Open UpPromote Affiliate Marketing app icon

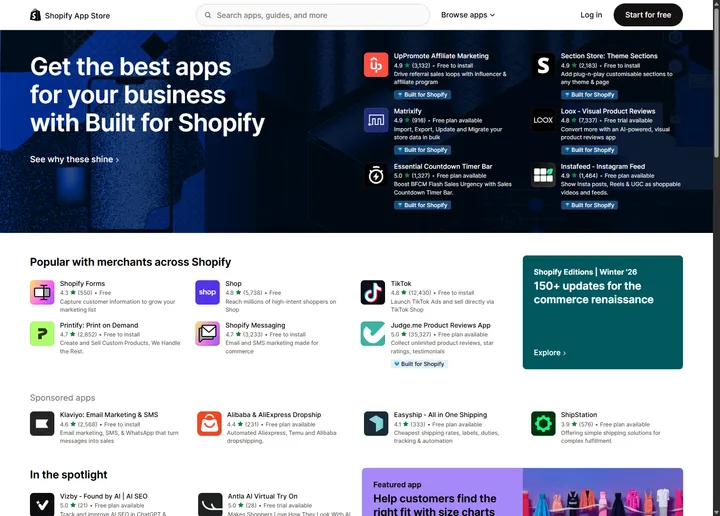(x=376, y=65)
